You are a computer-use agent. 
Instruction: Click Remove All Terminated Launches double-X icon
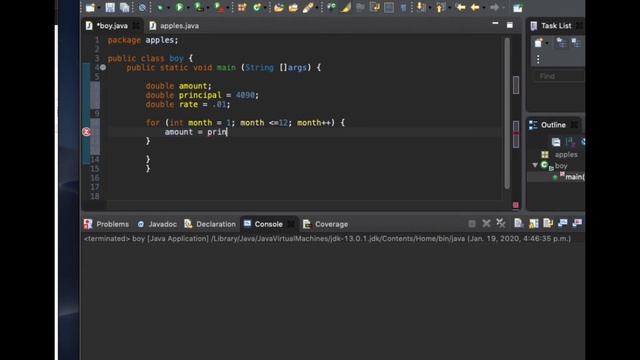coord(501,223)
